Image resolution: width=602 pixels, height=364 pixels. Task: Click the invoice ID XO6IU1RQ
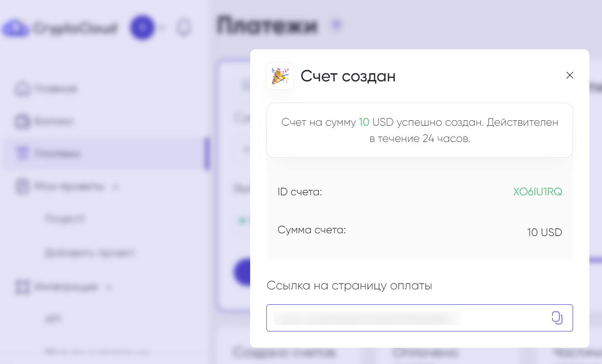click(x=537, y=192)
